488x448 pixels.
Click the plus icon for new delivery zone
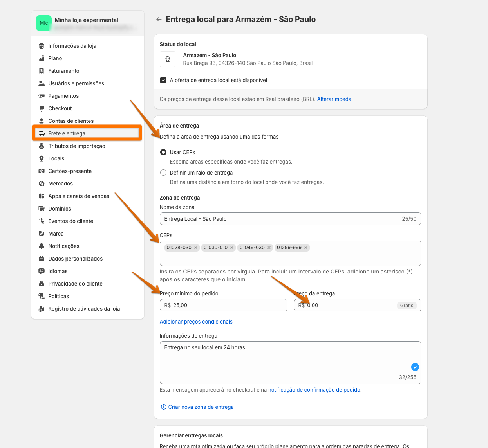point(164,407)
